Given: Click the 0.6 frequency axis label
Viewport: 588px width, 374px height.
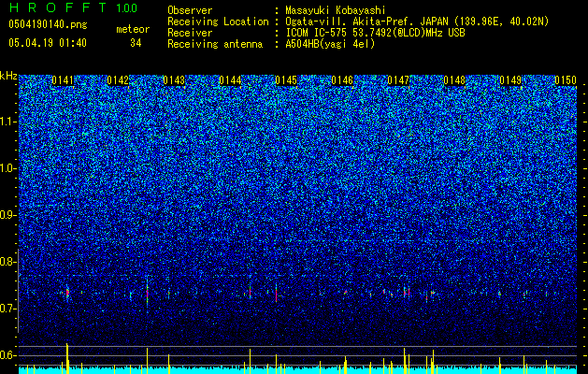Looking at the screenshot, I should click(8, 355).
